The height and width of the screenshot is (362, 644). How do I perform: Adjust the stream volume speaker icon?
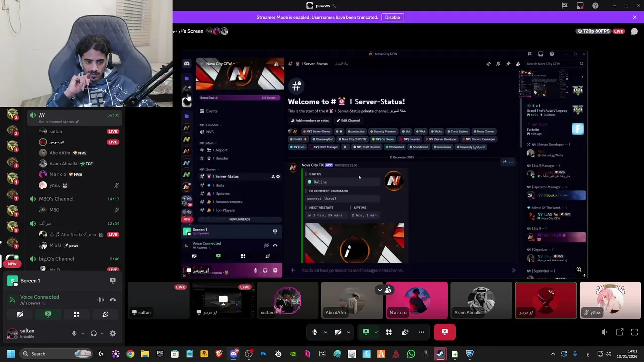tap(604, 332)
